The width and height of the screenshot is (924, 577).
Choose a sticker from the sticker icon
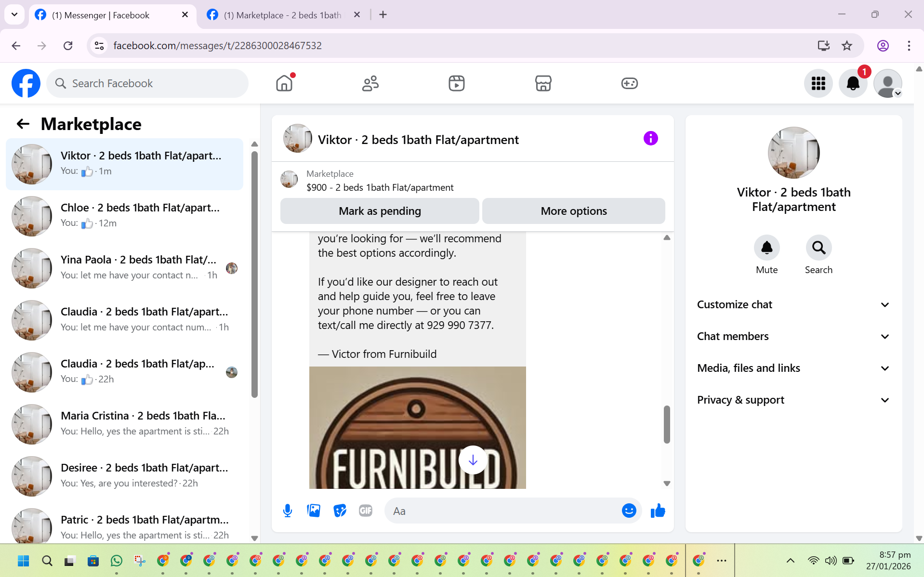(x=340, y=511)
